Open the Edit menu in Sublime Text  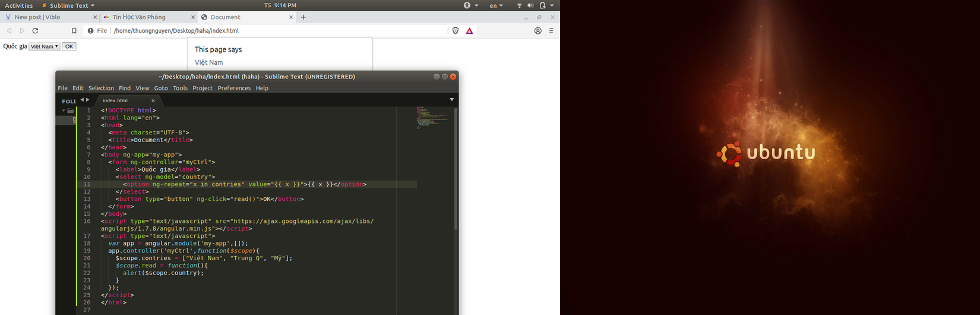pyautogui.click(x=78, y=88)
